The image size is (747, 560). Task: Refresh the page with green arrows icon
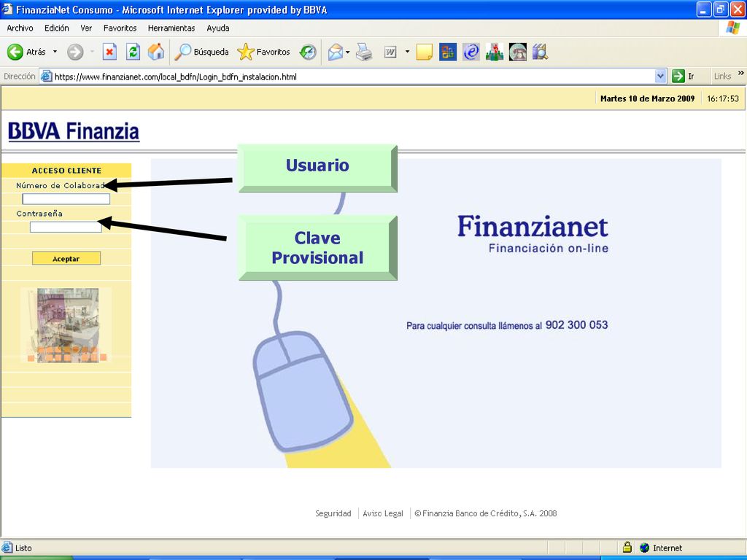133,52
